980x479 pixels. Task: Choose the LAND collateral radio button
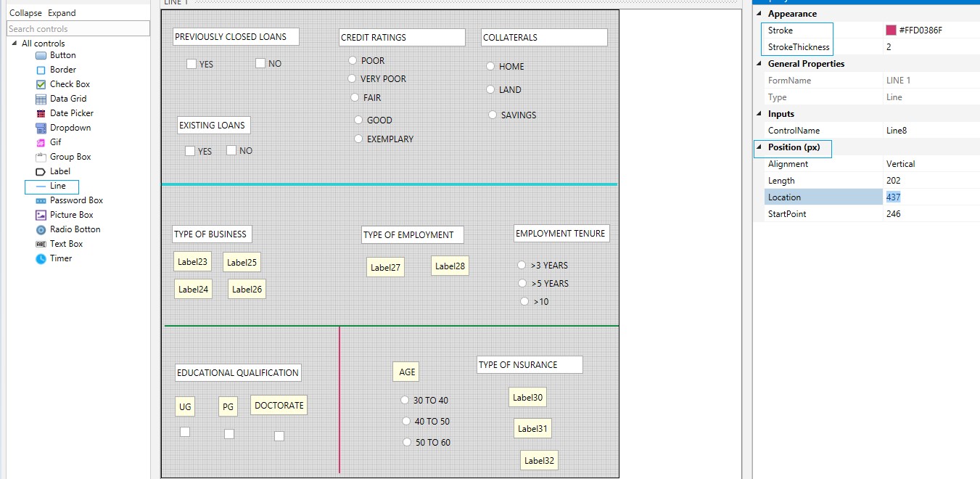click(x=490, y=89)
